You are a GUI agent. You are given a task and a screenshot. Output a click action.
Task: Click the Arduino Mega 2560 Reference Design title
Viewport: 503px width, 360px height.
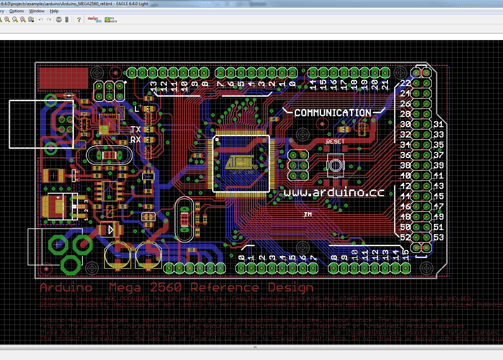coord(176,287)
